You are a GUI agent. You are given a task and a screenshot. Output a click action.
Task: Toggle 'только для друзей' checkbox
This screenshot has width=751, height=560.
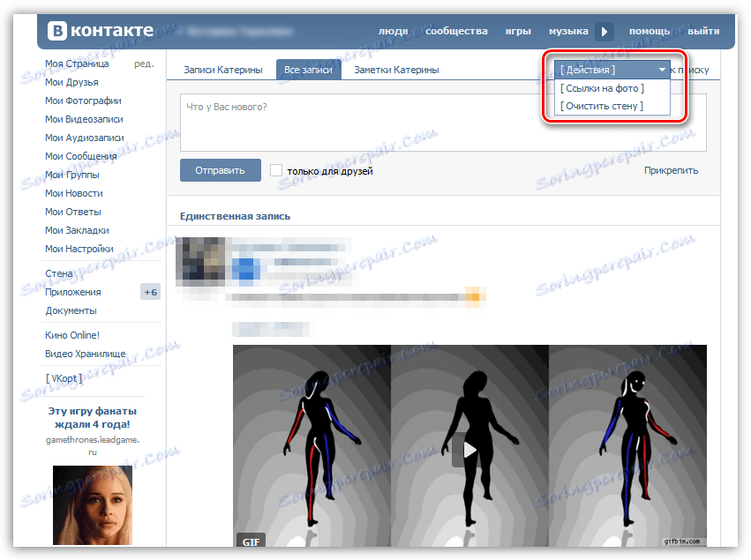[x=276, y=170]
